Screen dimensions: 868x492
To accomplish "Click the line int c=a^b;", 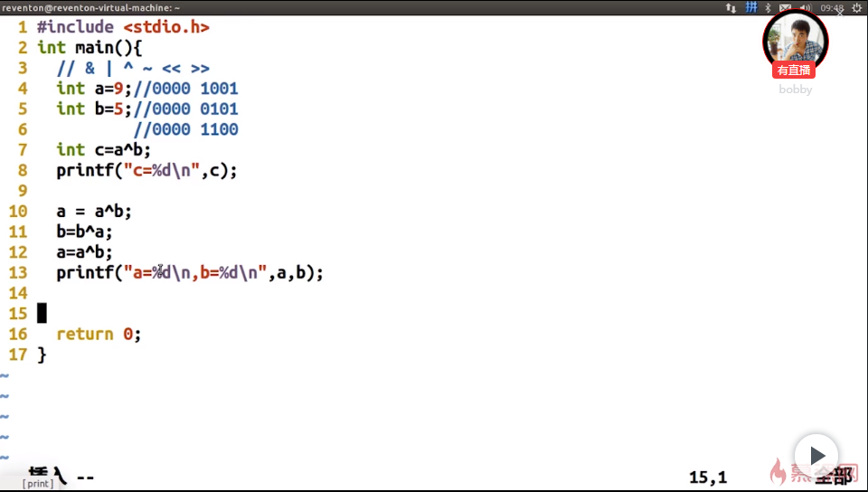I will 103,150.
